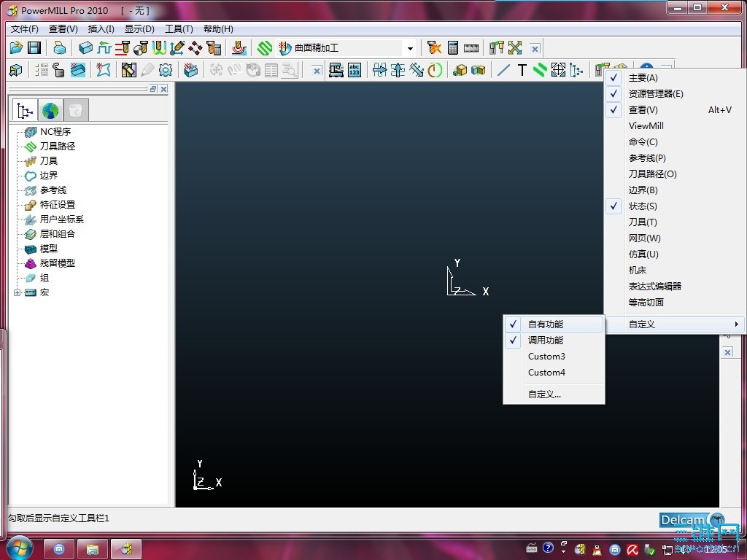Float the explorer panel with restore button
747x560 pixels.
(153, 88)
